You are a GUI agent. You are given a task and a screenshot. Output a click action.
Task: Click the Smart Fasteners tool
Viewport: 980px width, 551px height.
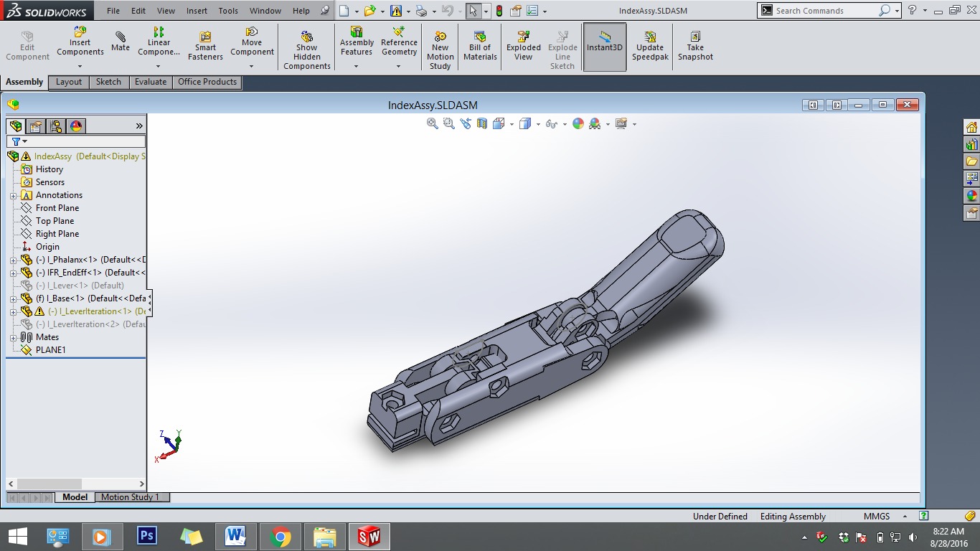[x=205, y=47]
